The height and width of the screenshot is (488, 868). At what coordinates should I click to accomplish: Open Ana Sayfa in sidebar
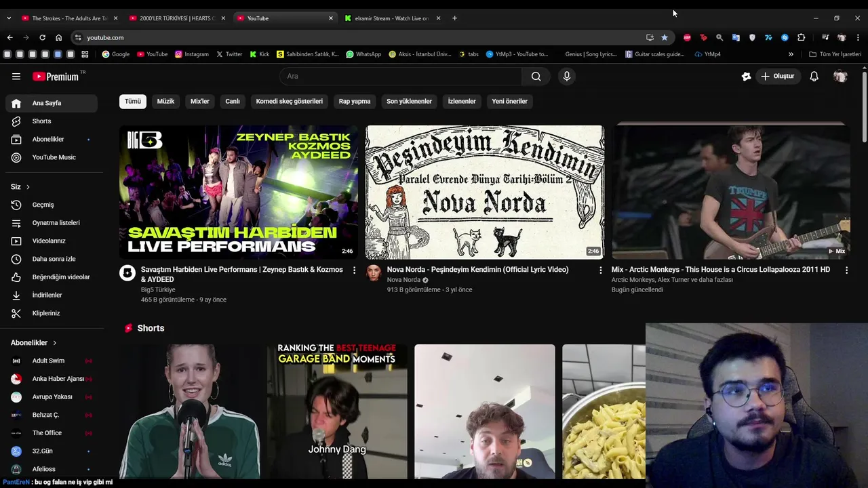pyautogui.click(x=52, y=103)
